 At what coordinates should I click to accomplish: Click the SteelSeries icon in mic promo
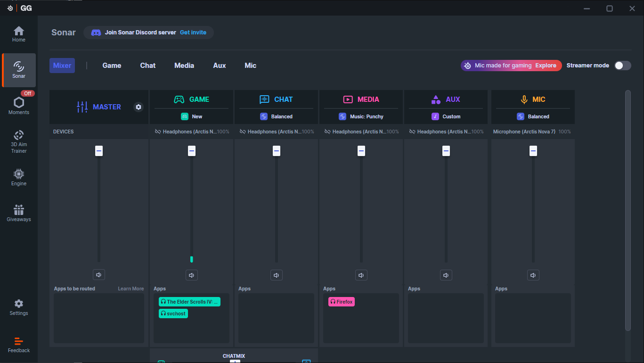pos(467,66)
